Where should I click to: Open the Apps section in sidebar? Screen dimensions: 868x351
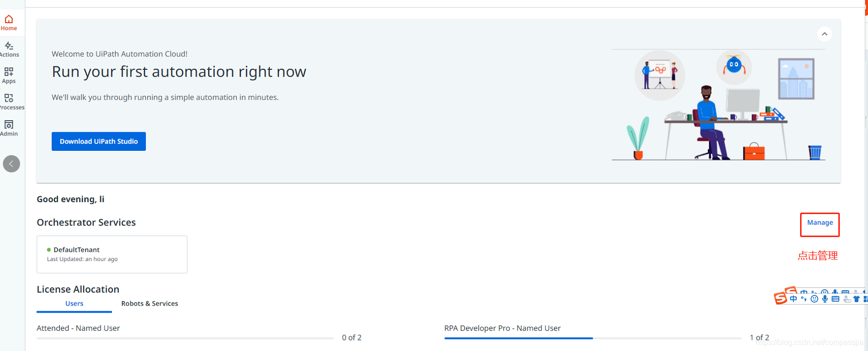coord(9,76)
